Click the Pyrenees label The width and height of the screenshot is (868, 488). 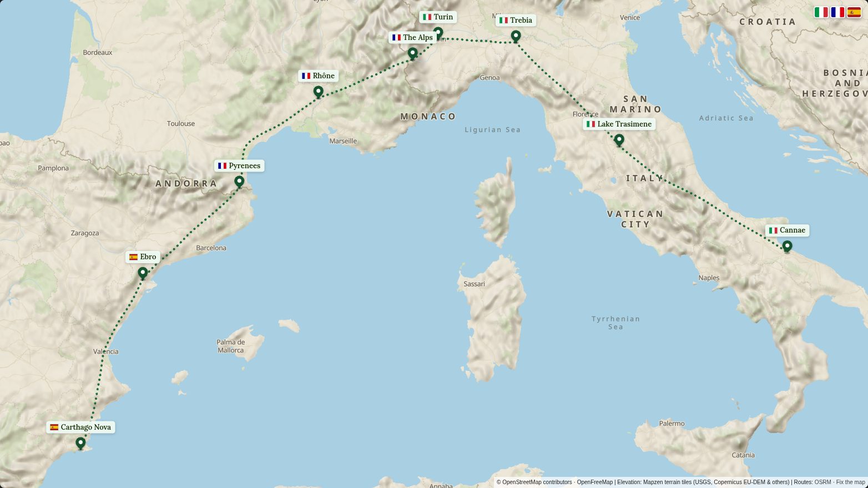(x=239, y=165)
